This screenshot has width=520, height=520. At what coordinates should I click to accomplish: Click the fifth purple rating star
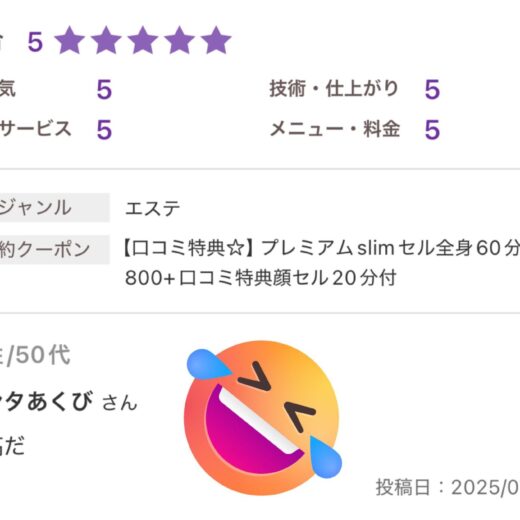[216, 40]
